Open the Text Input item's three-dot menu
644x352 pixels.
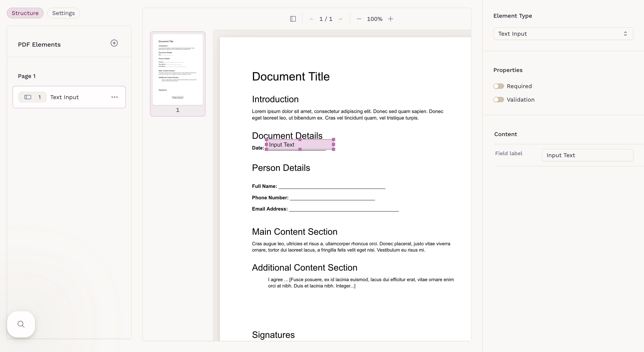[115, 97]
